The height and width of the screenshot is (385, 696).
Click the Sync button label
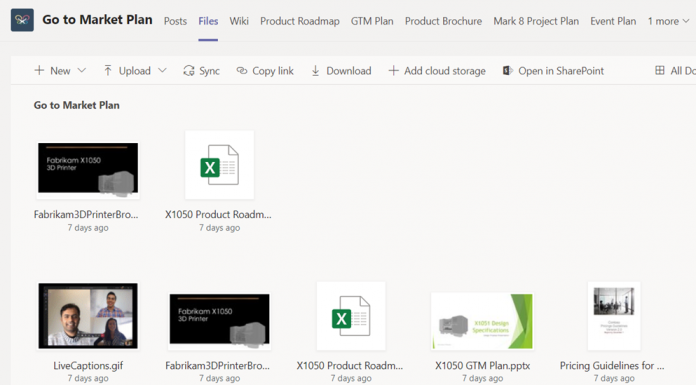pos(209,71)
